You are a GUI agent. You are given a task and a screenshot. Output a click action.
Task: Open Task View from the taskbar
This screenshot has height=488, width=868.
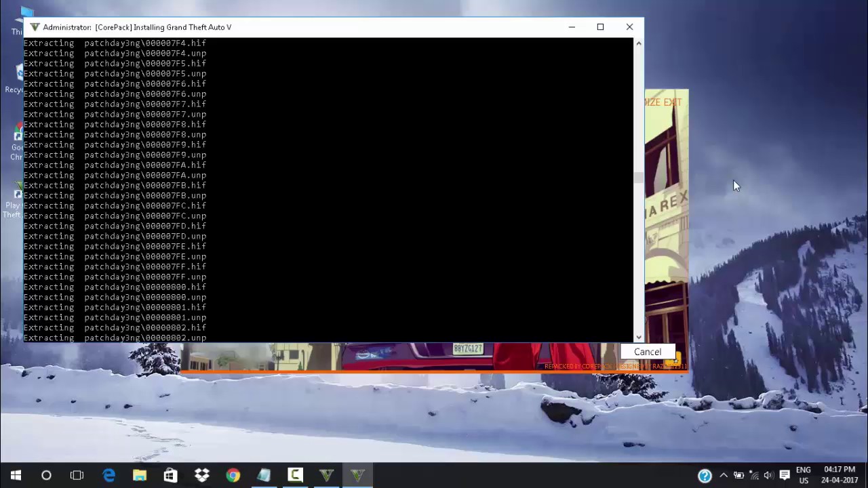click(77, 476)
